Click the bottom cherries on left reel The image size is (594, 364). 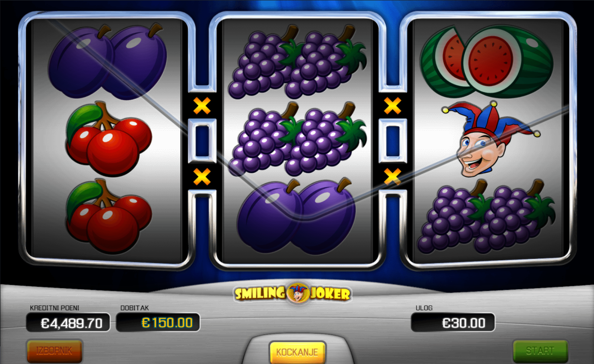pos(109,216)
